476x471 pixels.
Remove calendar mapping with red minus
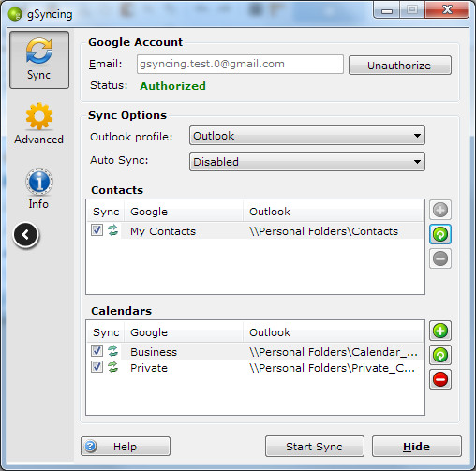coord(440,379)
